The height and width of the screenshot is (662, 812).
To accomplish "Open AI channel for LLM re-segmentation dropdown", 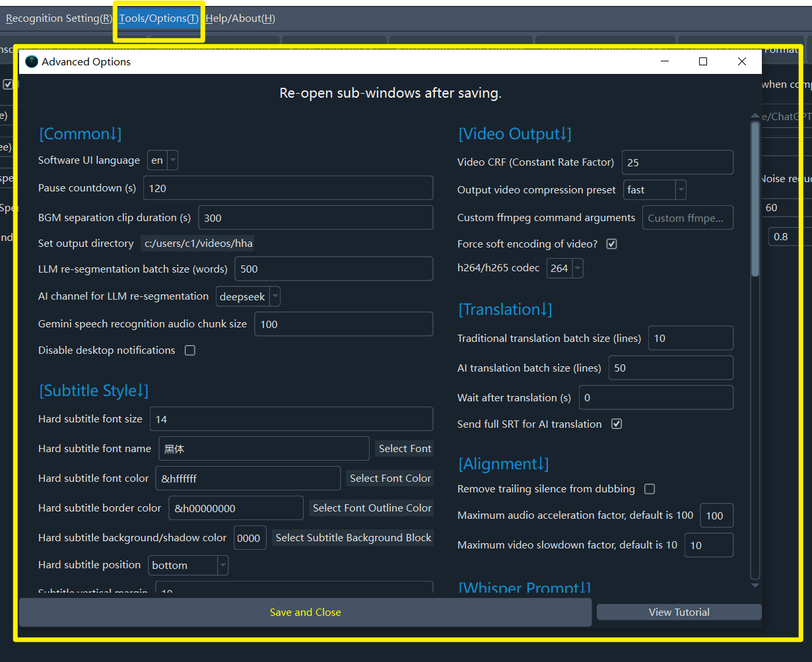I will 248,297.
